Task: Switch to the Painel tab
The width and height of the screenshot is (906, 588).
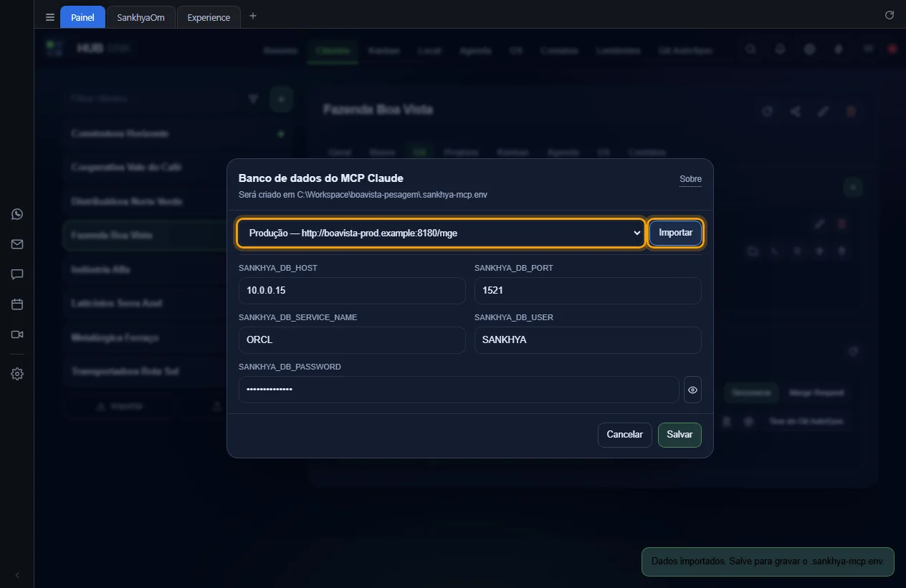Action: [82, 17]
